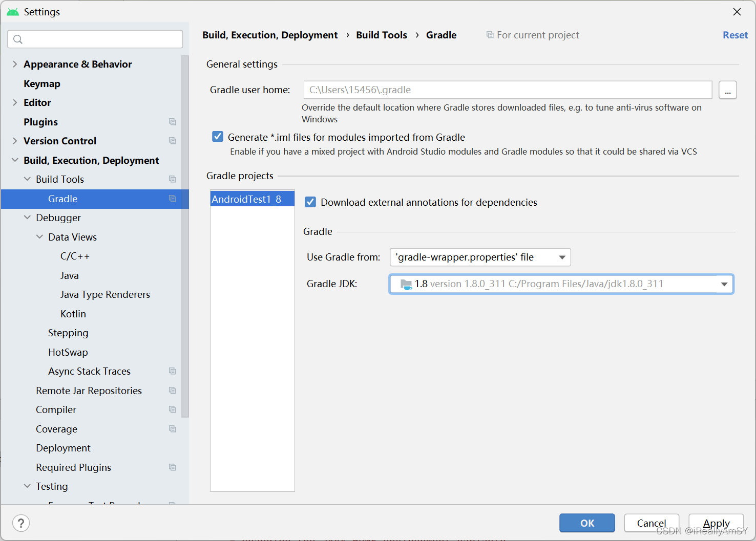Click the JDK folder icon in Gradle JDK field
756x541 pixels.
coord(406,284)
